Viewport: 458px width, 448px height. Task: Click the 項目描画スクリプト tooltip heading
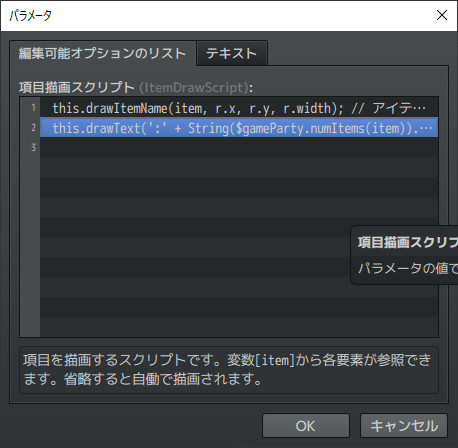tap(408, 242)
